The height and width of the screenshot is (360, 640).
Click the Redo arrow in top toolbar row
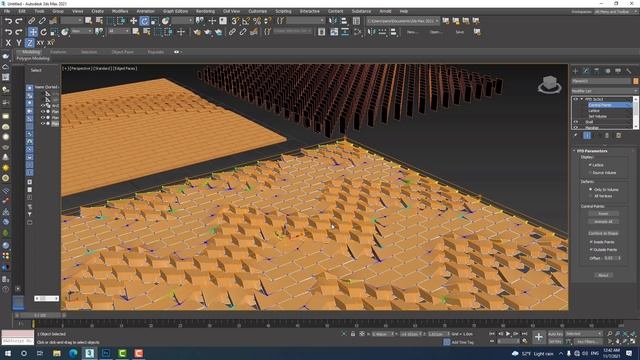coord(19,20)
